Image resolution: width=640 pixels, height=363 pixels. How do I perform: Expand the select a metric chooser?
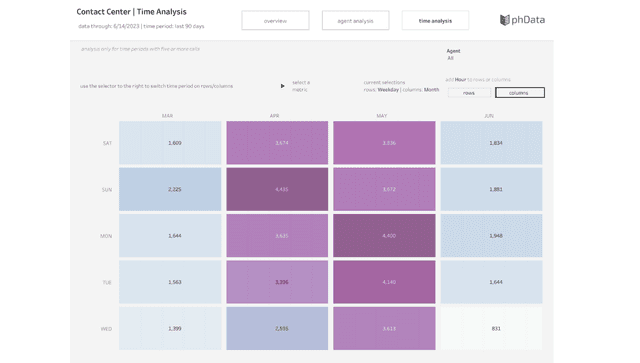click(301, 86)
